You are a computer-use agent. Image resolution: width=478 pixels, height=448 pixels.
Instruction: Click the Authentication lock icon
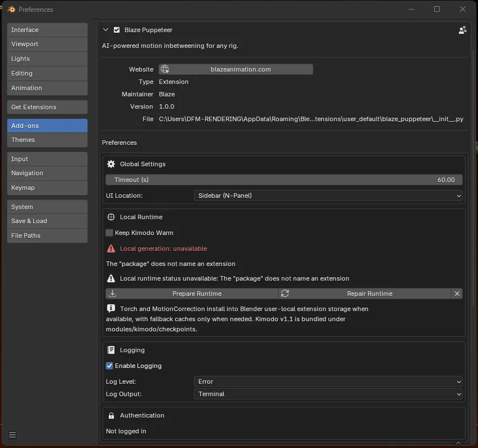(111, 415)
